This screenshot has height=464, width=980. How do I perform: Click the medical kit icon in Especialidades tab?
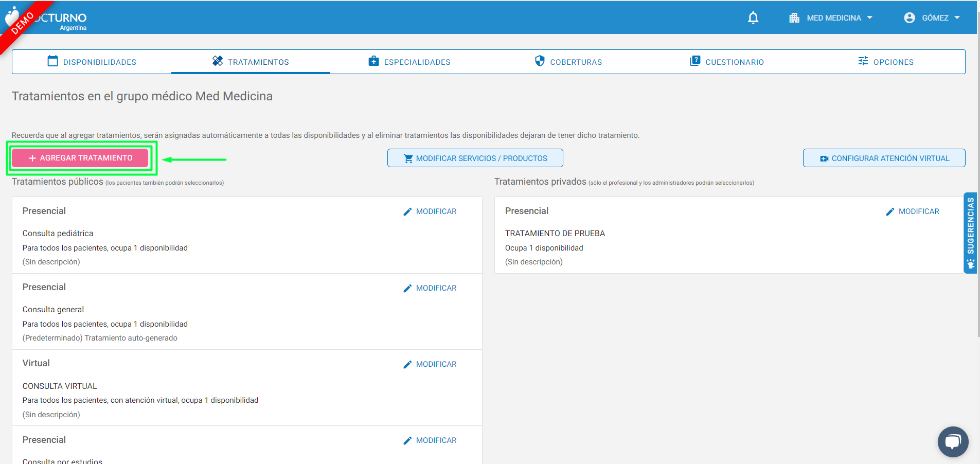click(374, 61)
